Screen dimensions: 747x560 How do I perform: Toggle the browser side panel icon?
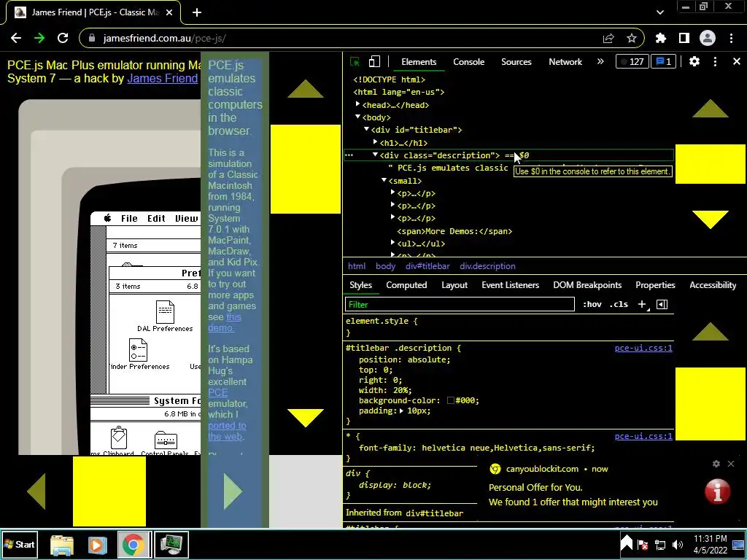(x=684, y=38)
